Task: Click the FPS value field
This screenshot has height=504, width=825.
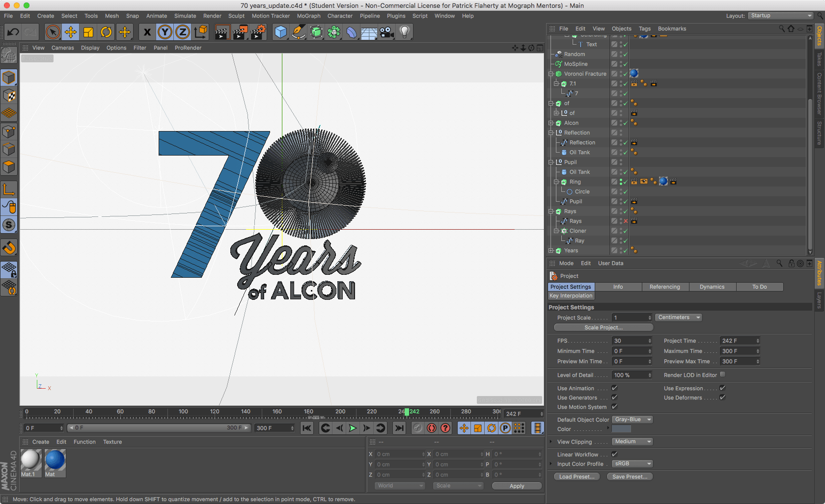Action: coord(632,341)
